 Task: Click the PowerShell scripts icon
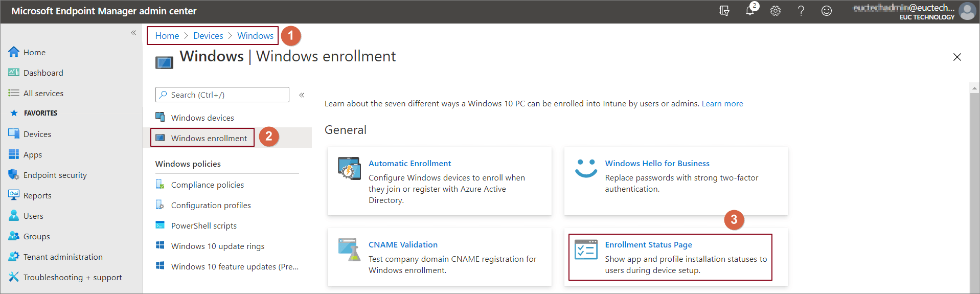pos(160,225)
